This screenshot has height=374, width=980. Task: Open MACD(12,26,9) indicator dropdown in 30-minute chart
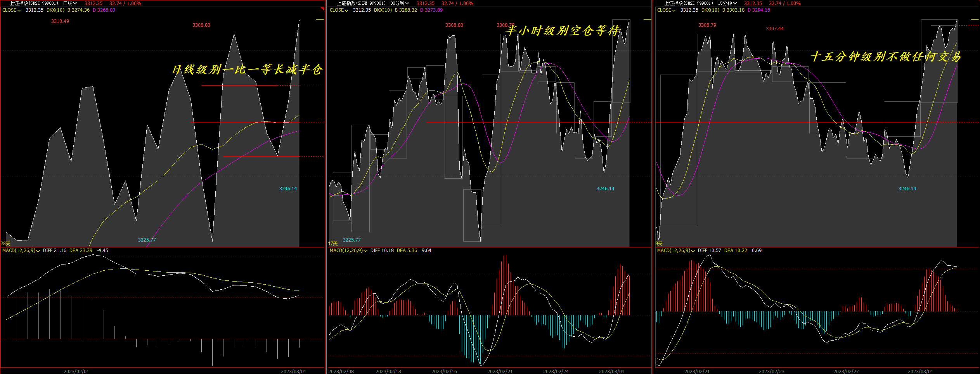(x=348, y=250)
